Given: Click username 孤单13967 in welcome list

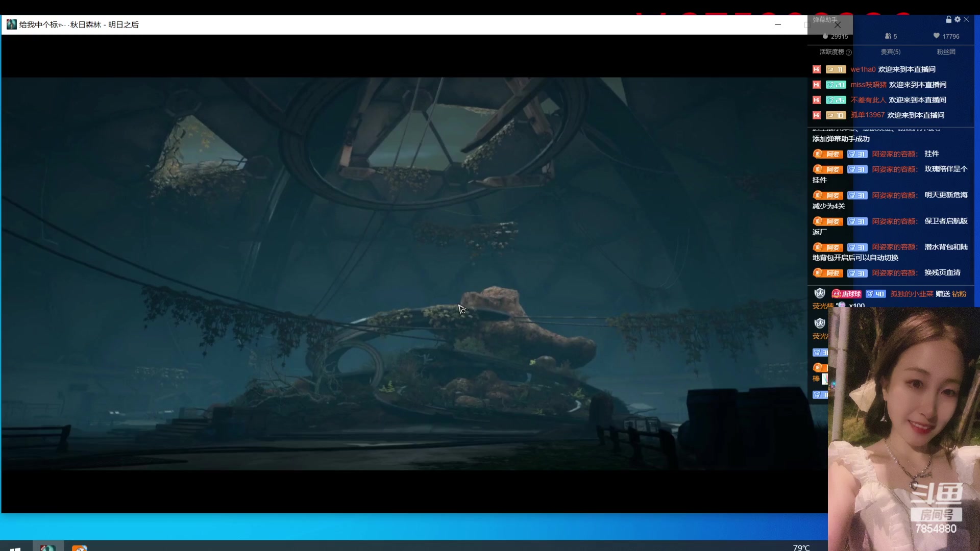Looking at the screenshot, I should click(867, 115).
